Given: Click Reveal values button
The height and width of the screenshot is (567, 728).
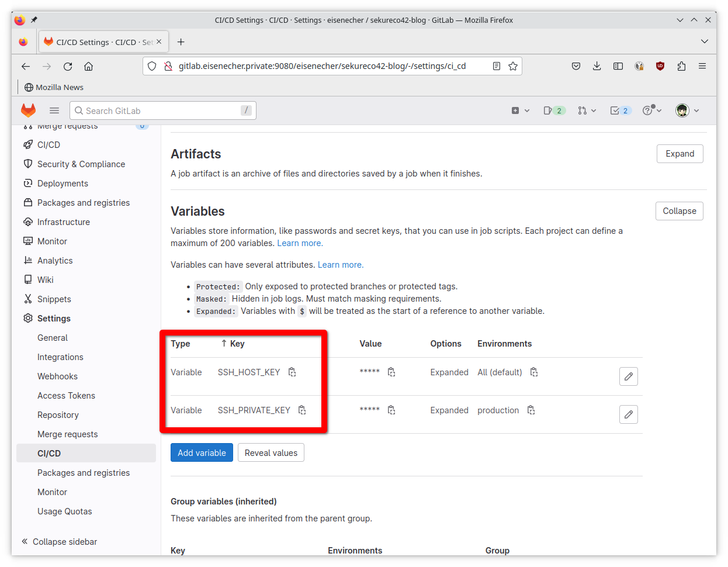Looking at the screenshot, I should (271, 452).
